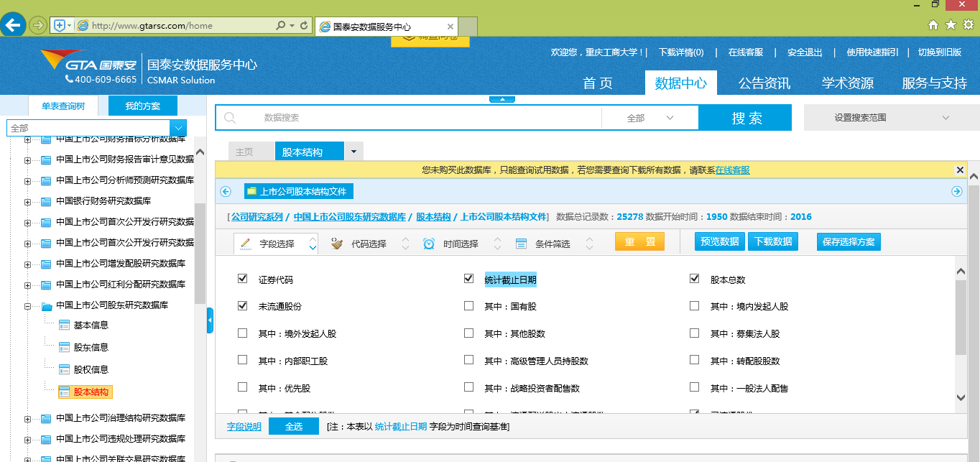Open the 公告资讯 navigation menu
The height and width of the screenshot is (462, 980).
pyautogui.click(x=764, y=83)
